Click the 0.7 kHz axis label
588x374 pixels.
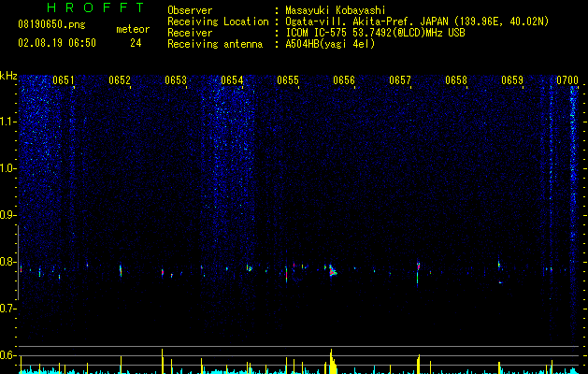7,309
